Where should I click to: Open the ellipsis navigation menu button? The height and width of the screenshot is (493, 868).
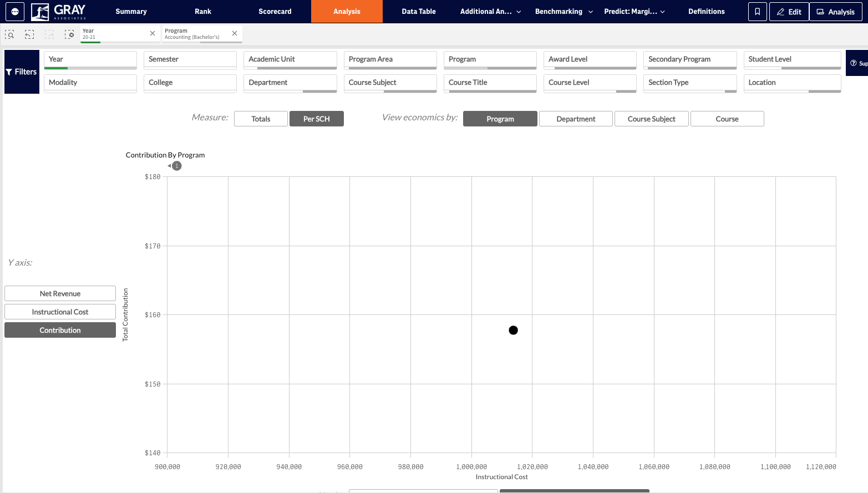click(x=15, y=12)
